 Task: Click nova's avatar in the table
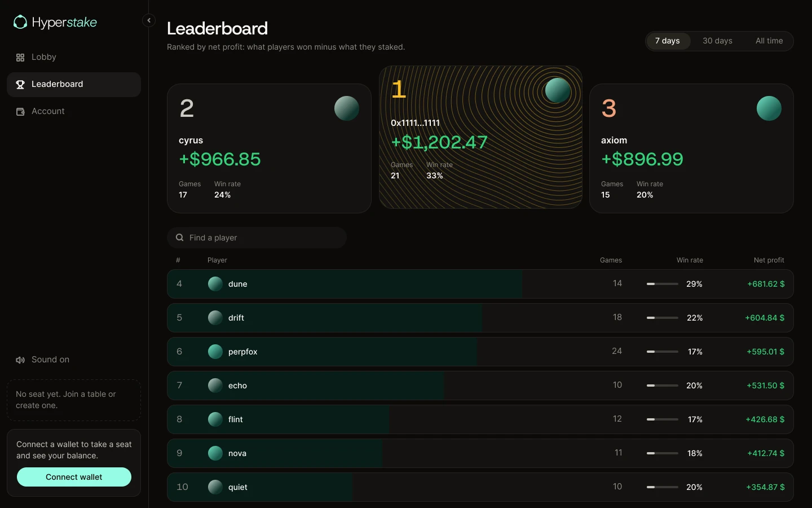215,453
